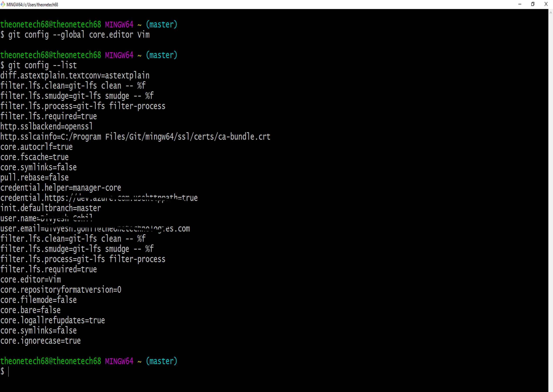Image resolution: width=553 pixels, height=392 pixels.
Task: Click the core.ignorecase=true line
Action: pos(40,341)
